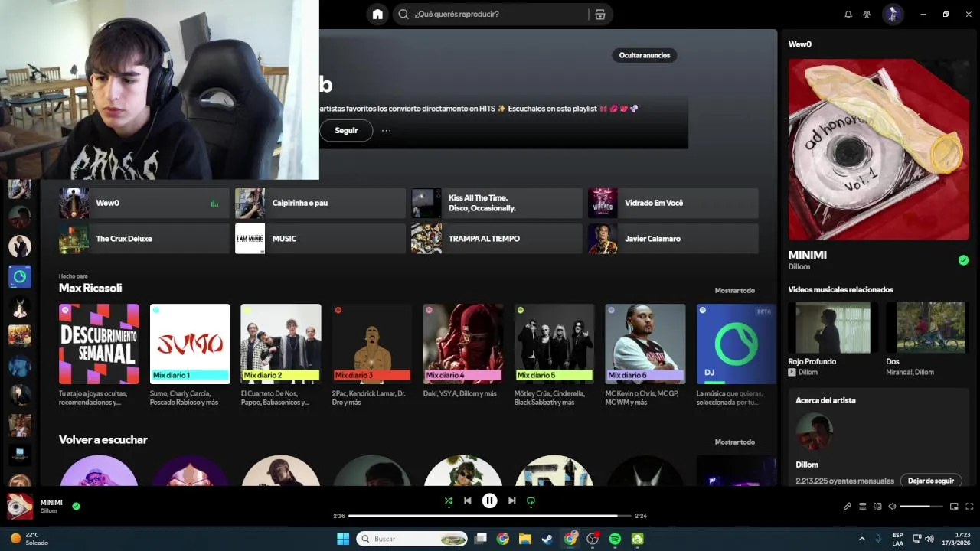Open Descubrimiento Semanal cover
The width and height of the screenshot is (980, 551).
[99, 344]
